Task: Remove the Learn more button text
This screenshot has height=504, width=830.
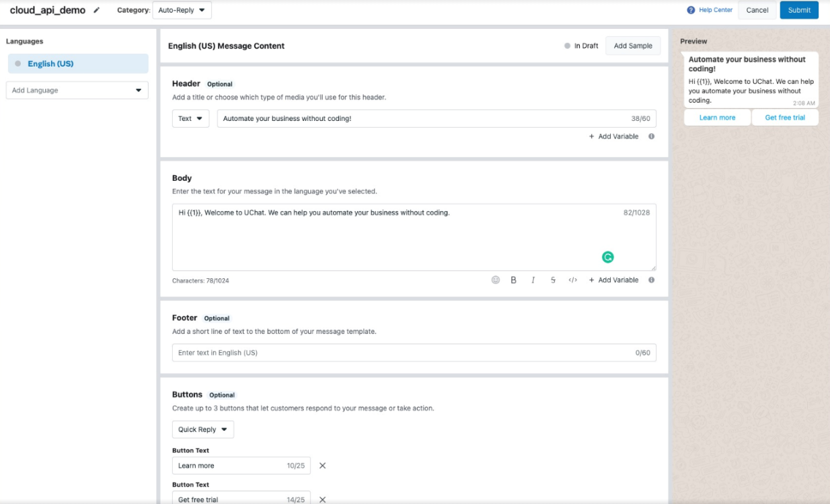Action: point(322,466)
